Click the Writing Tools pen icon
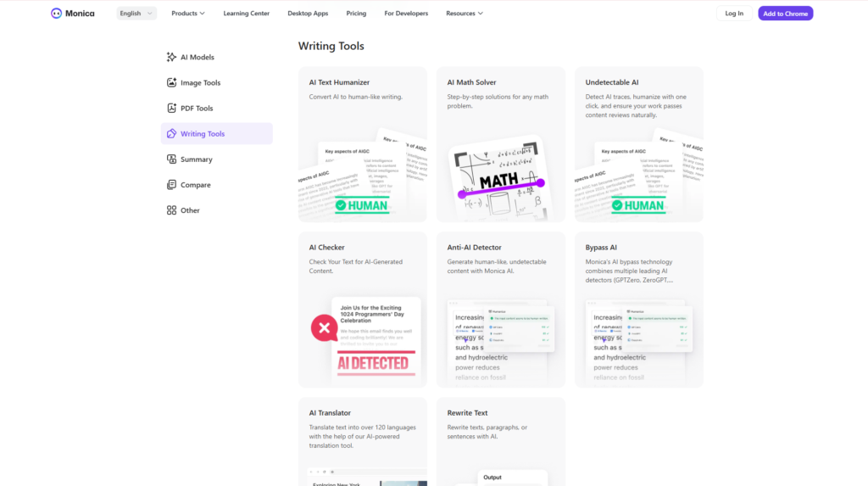This screenshot has height=486, width=868. click(171, 133)
